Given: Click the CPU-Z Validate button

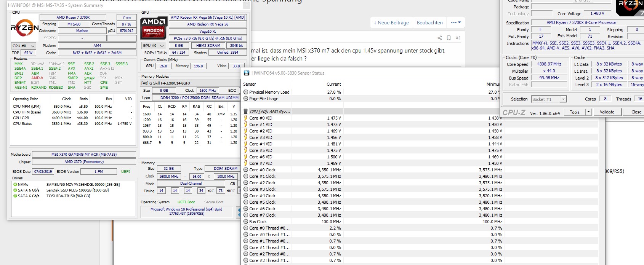Looking at the screenshot, I should [607, 112].
